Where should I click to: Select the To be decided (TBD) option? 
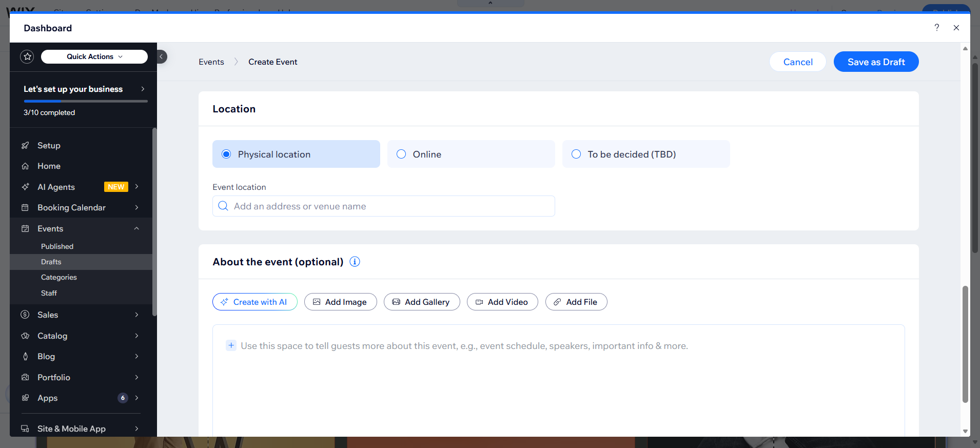[x=646, y=154]
